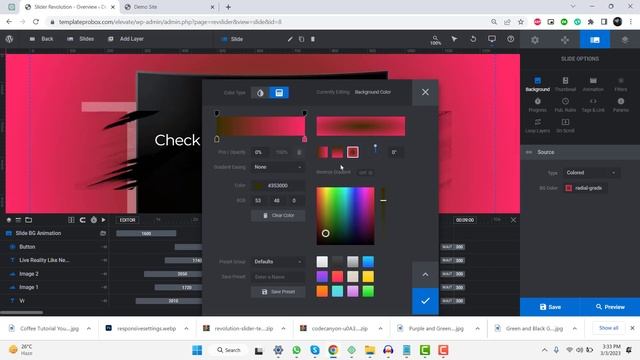Image resolution: width=640 pixels, height=360 pixels.
Task: Click the delete slide trash icon
Action: pyautogui.click(x=313, y=39)
